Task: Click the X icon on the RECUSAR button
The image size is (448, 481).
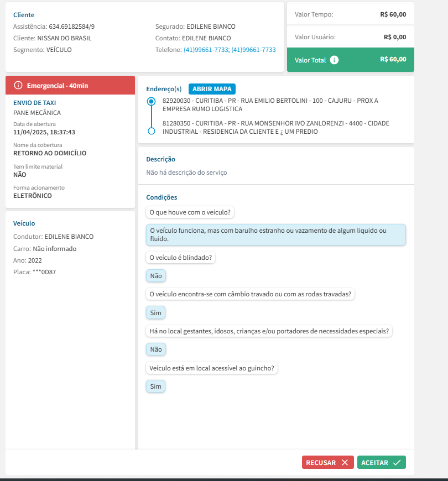Action: (x=345, y=463)
